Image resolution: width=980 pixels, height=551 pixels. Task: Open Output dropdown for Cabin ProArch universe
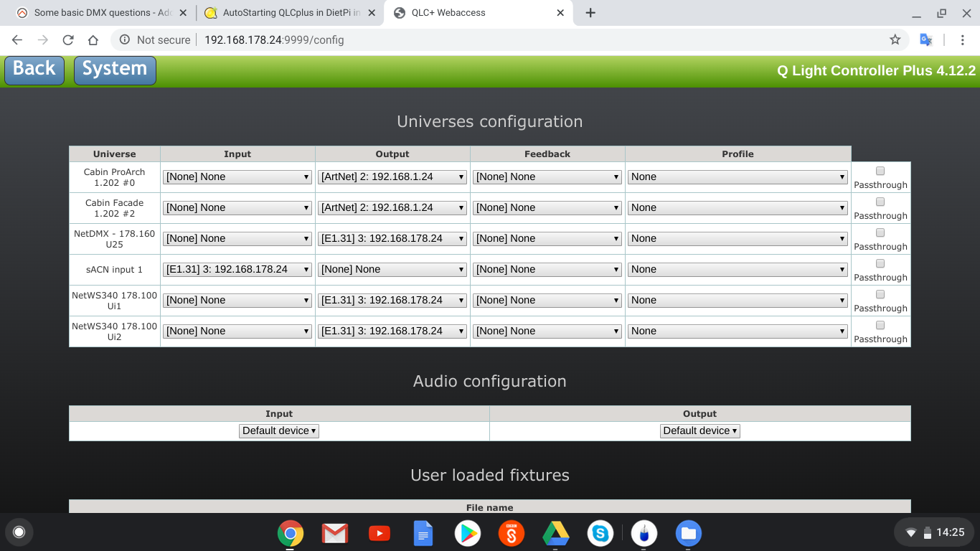(392, 177)
